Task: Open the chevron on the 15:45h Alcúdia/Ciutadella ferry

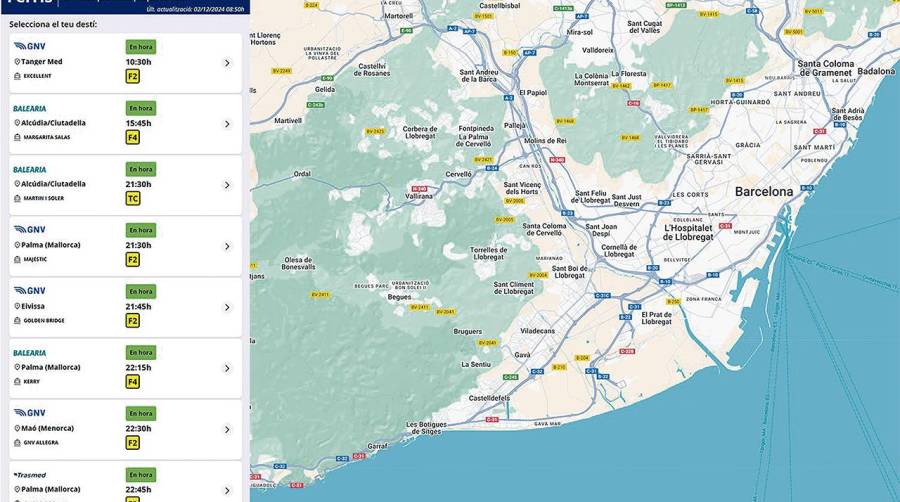Action: click(x=227, y=124)
